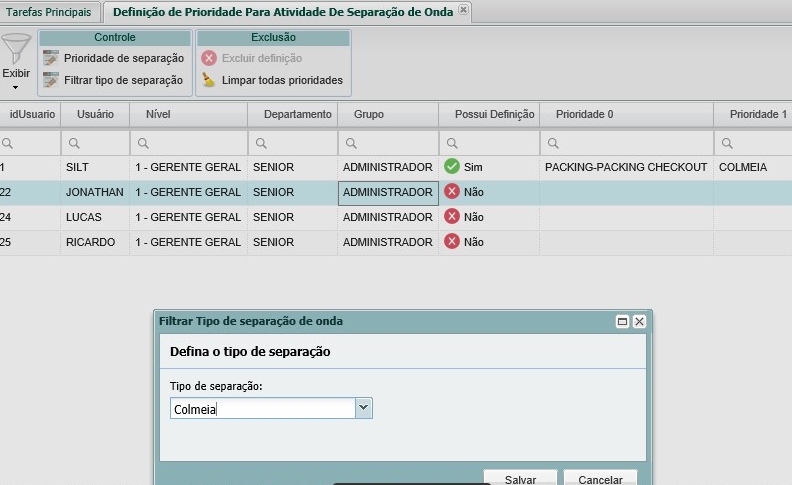Click the red Não icon in LUCAS row
Image resolution: width=792 pixels, height=485 pixels.
click(x=452, y=216)
